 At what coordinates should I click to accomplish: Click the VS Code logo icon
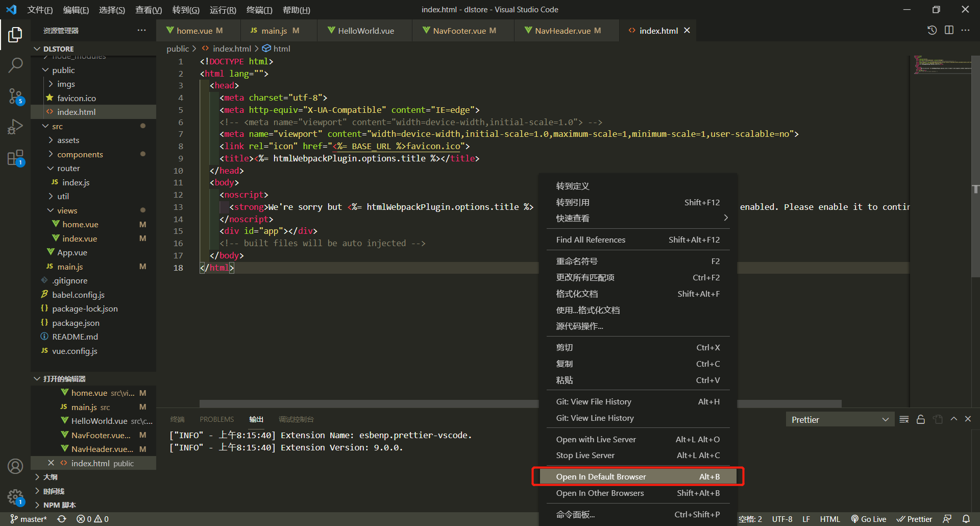point(11,10)
